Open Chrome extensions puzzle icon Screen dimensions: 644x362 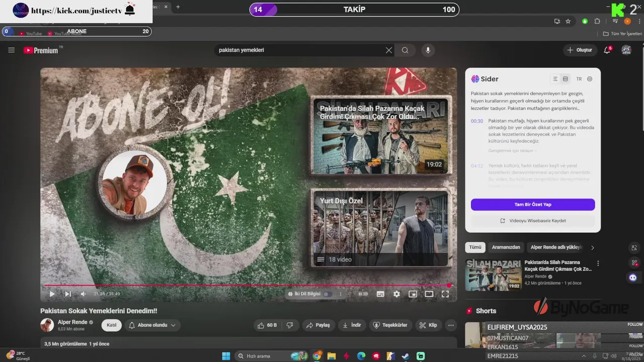point(597,21)
